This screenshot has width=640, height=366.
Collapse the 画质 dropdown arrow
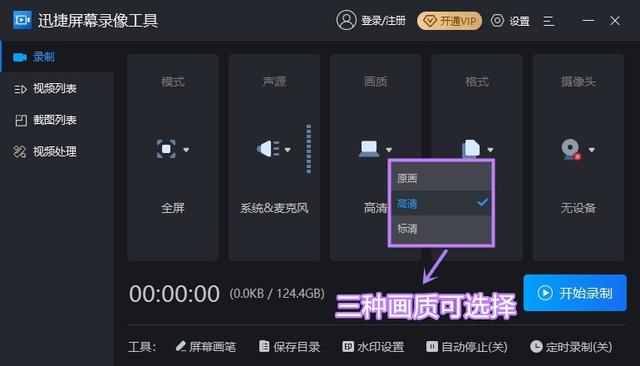(389, 150)
